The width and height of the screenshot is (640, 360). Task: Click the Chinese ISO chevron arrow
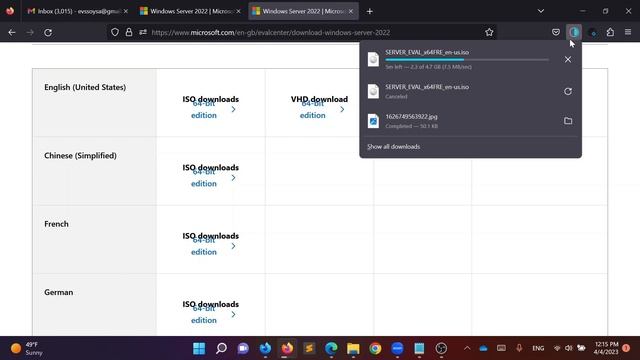(x=233, y=178)
